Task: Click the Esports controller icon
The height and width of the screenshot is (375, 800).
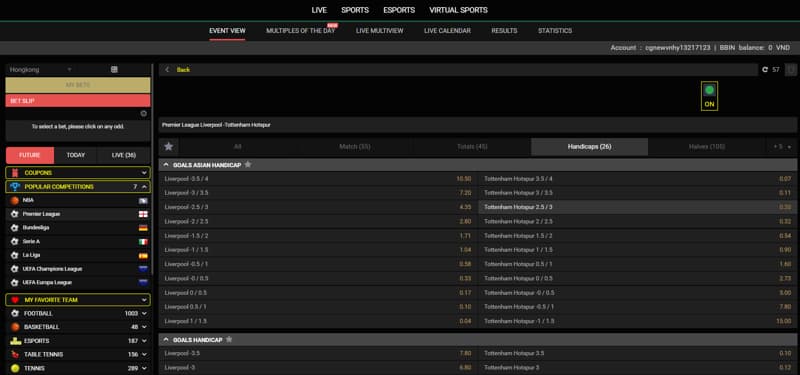Action: tap(15, 341)
